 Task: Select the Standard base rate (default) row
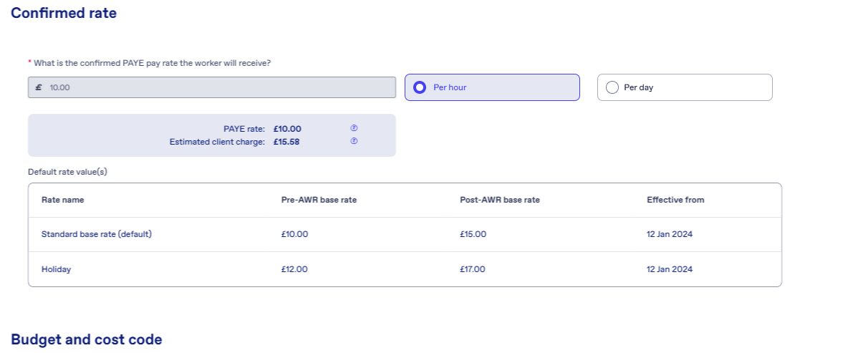tap(405, 234)
